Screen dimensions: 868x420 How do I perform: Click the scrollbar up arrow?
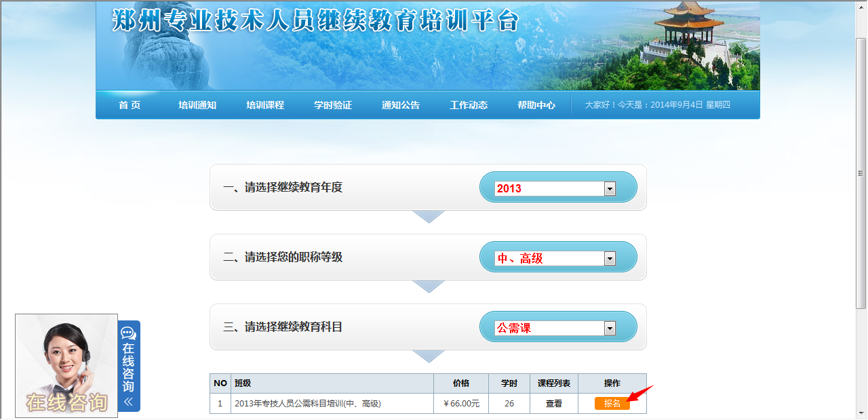coord(861,6)
